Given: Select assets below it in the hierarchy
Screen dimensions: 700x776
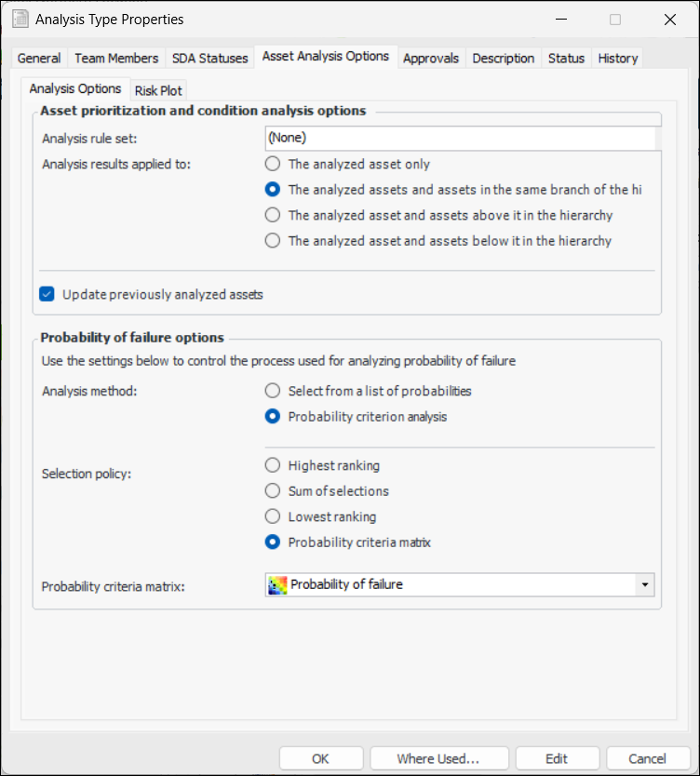Looking at the screenshot, I should (273, 241).
